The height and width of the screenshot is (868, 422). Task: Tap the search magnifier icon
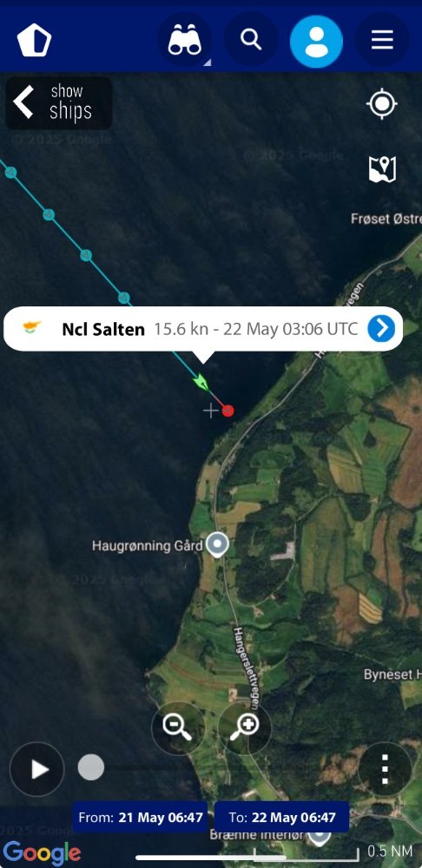(251, 39)
